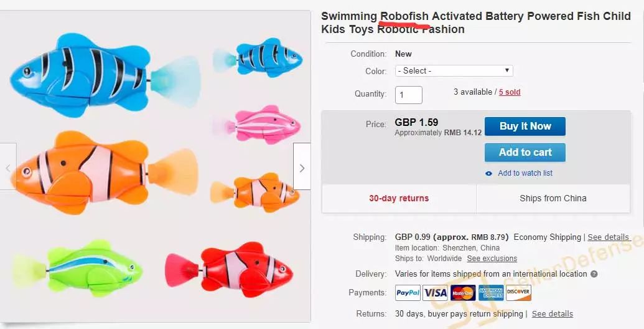Open the 5 sold link
This screenshot has height=329, width=644.
[x=510, y=92]
